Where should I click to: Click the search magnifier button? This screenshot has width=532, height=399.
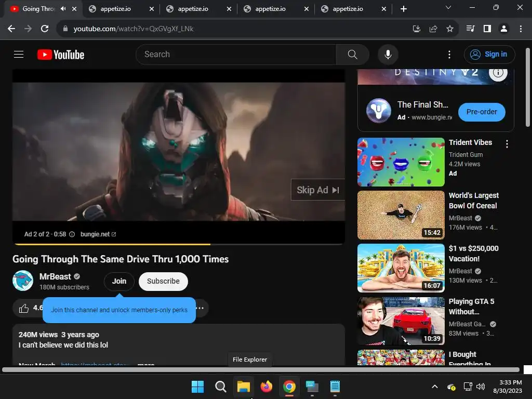click(353, 54)
